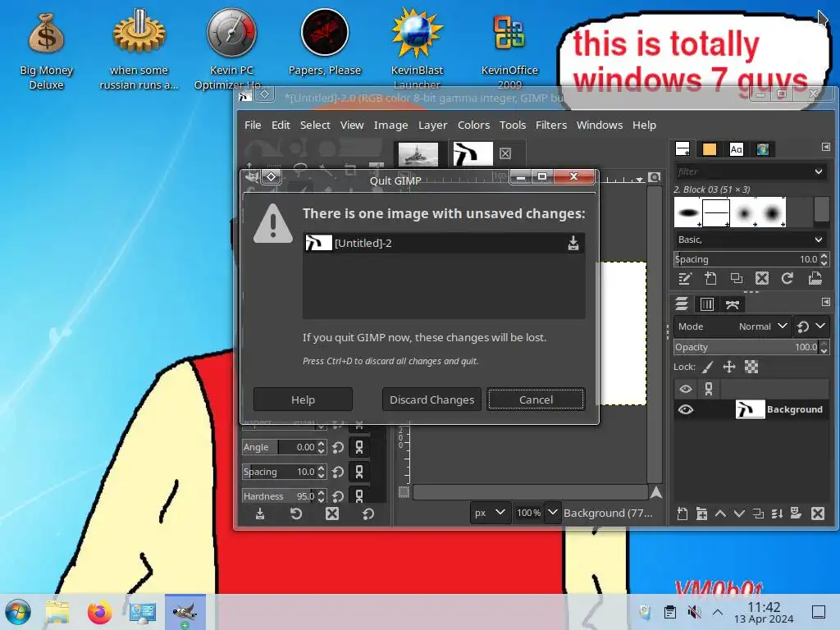Hide the Background layer eye icon

pos(686,410)
